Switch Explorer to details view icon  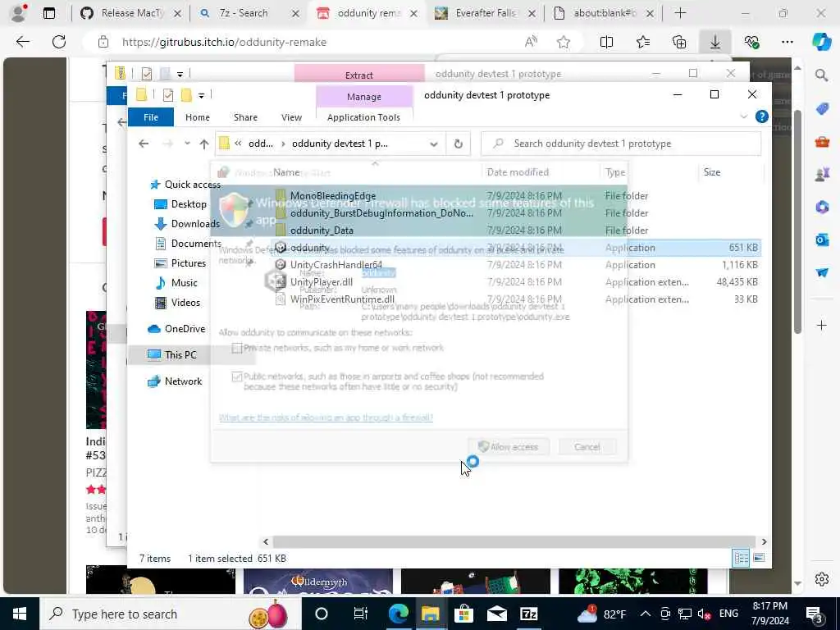click(741, 558)
